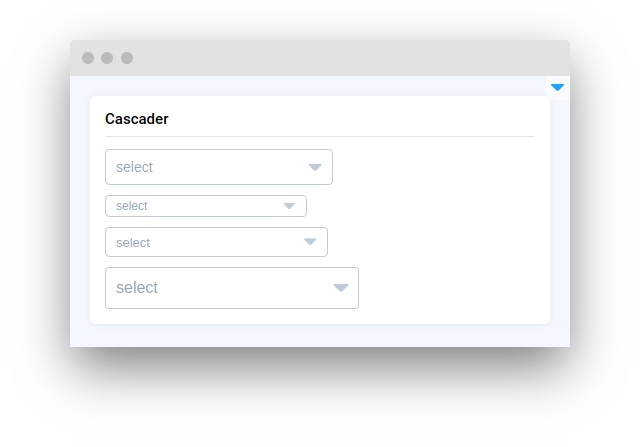Click the arrow icon in the smallest cascader
The width and height of the screenshot is (640, 447).
coord(289,206)
